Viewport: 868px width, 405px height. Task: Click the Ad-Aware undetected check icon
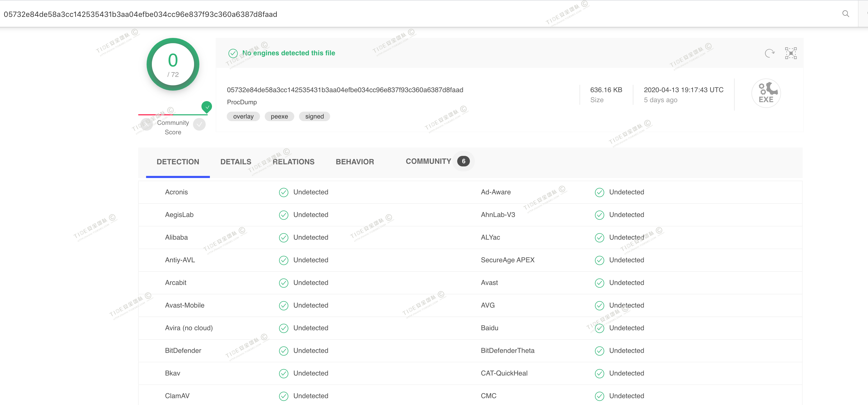point(599,192)
